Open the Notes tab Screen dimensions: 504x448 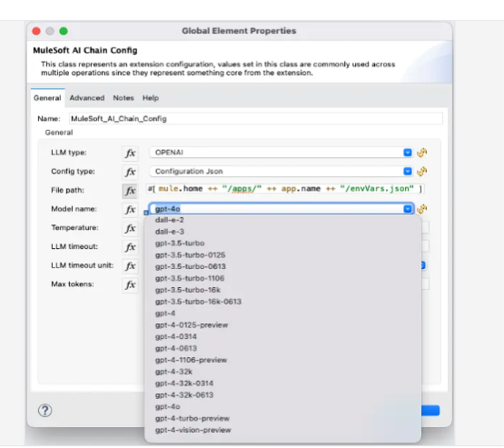pyautogui.click(x=124, y=98)
